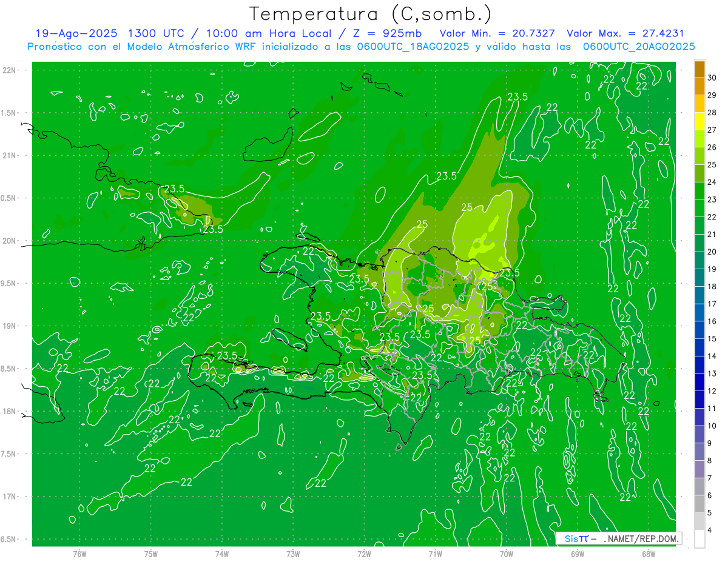Click the color bar label '14'
This screenshot has height=562, width=728.
click(712, 356)
